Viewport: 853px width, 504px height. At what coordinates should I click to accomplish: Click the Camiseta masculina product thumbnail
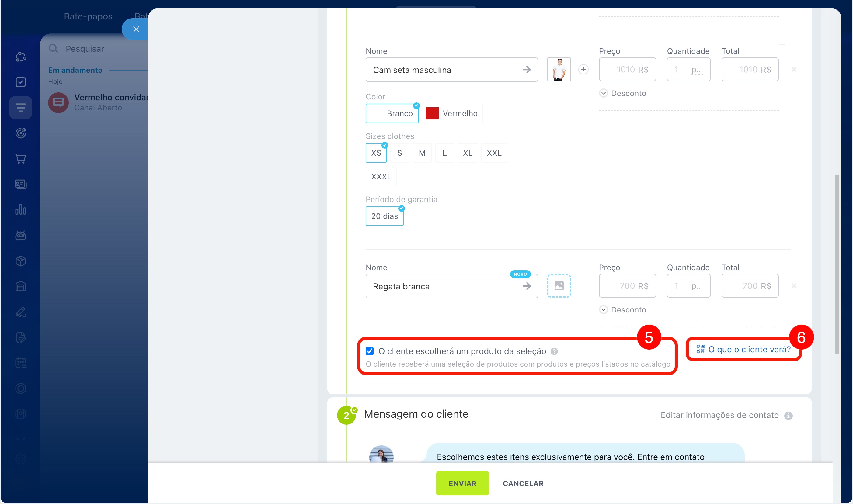click(559, 69)
